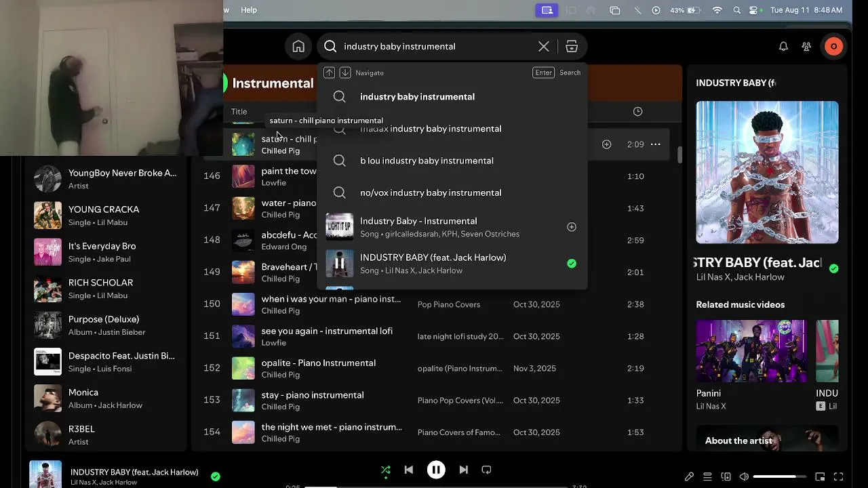Open the Browse icon in search bar
This screenshot has height=488, width=868.
572,47
